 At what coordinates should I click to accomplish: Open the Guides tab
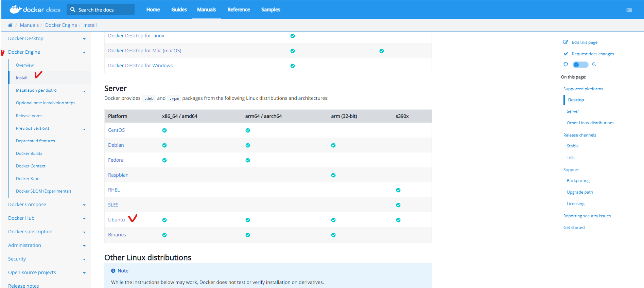tap(179, 10)
